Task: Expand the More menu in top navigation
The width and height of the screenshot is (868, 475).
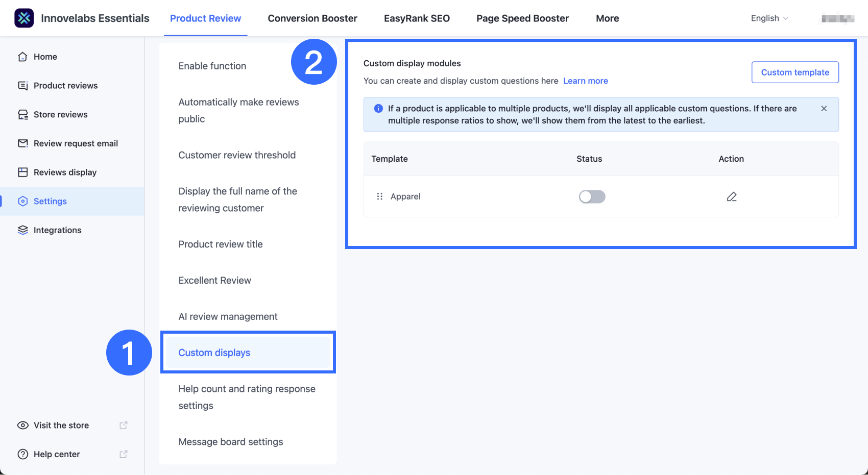Action: coord(607,18)
